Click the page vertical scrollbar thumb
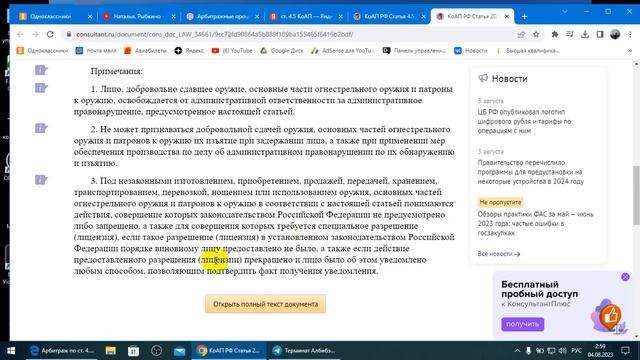 coord(636,195)
